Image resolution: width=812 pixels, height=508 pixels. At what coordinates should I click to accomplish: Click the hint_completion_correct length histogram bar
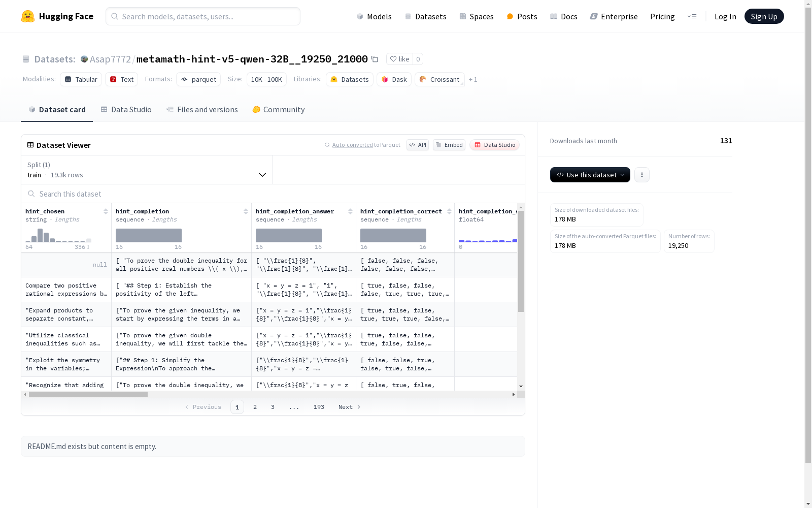(x=393, y=235)
